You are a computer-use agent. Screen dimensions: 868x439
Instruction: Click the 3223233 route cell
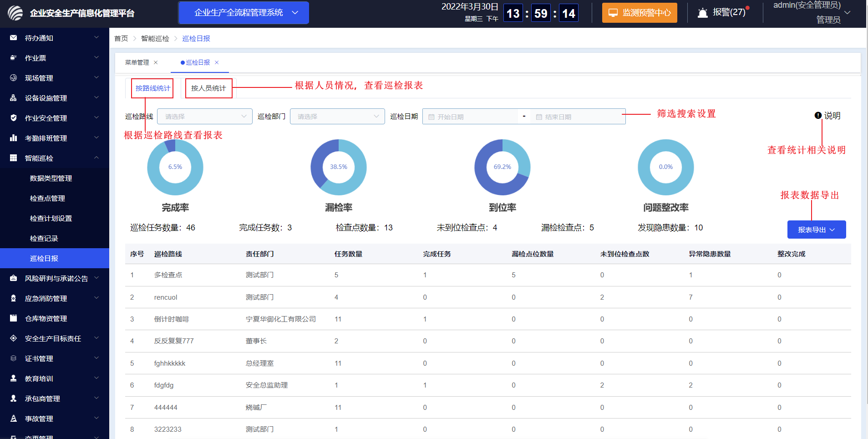[168, 429]
